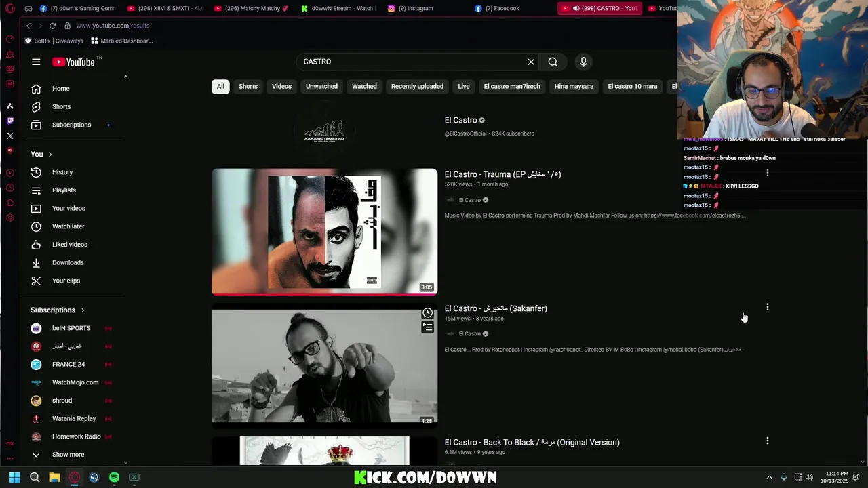Switch to Matchy Matchy browser tab
Viewport: 868px width, 488px height.
(x=252, y=9)
